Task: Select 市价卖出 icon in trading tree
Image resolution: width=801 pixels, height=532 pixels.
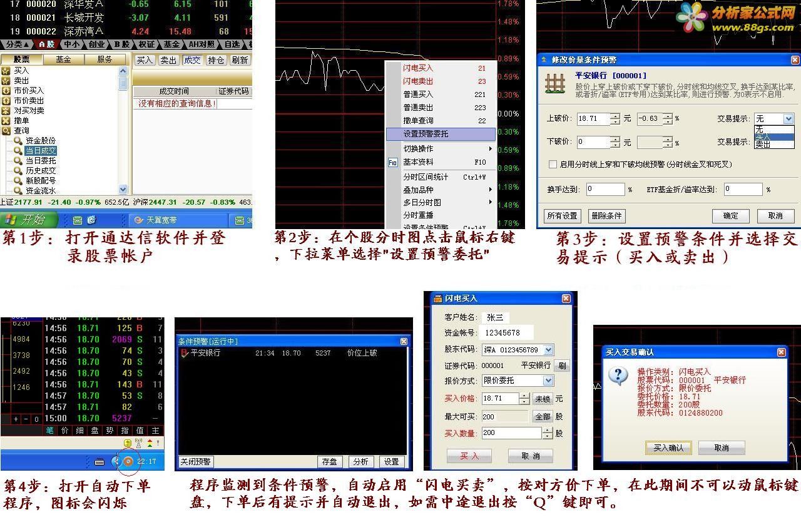Action: 6,101
